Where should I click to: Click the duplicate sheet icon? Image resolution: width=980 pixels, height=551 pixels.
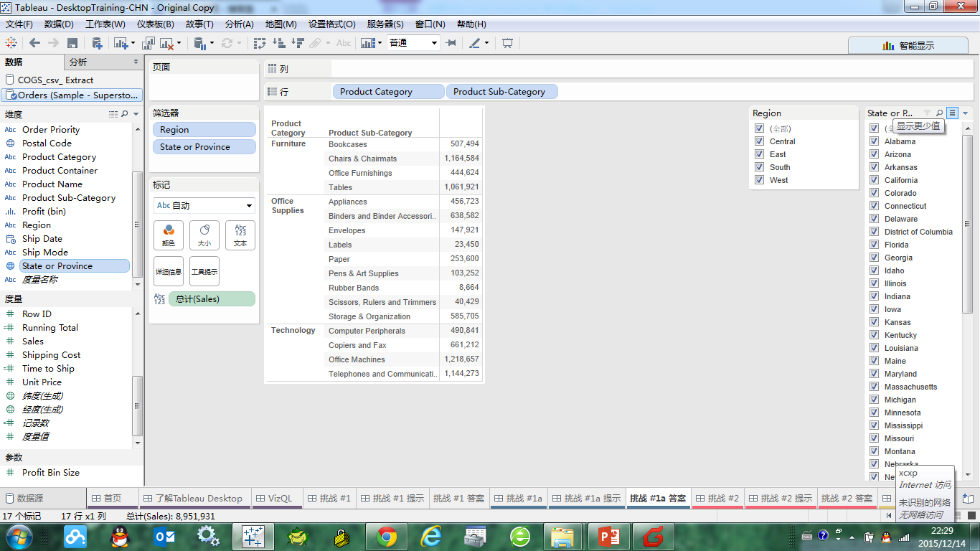[149, 43]
